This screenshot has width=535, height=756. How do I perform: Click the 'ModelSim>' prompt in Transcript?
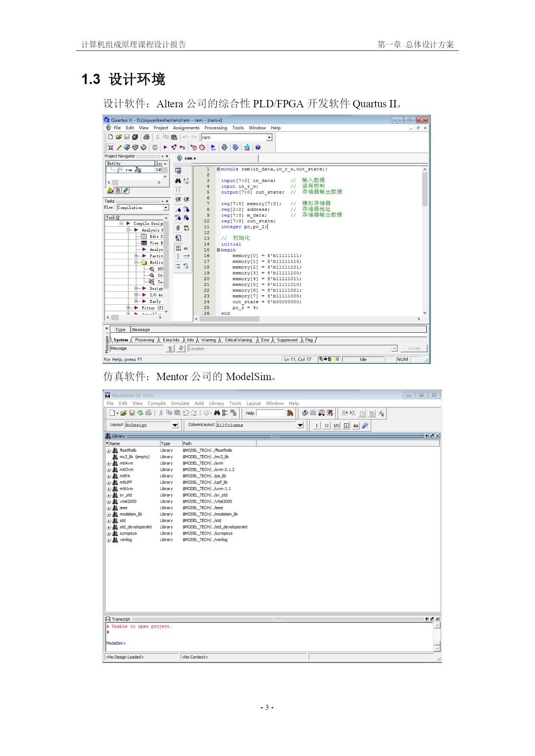[116, 643]
